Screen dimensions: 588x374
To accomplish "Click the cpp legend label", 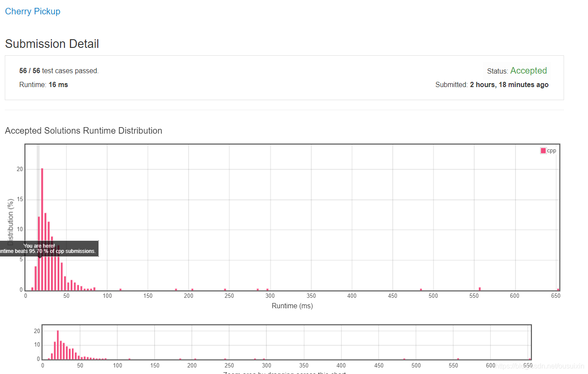I will click(551, 151).
